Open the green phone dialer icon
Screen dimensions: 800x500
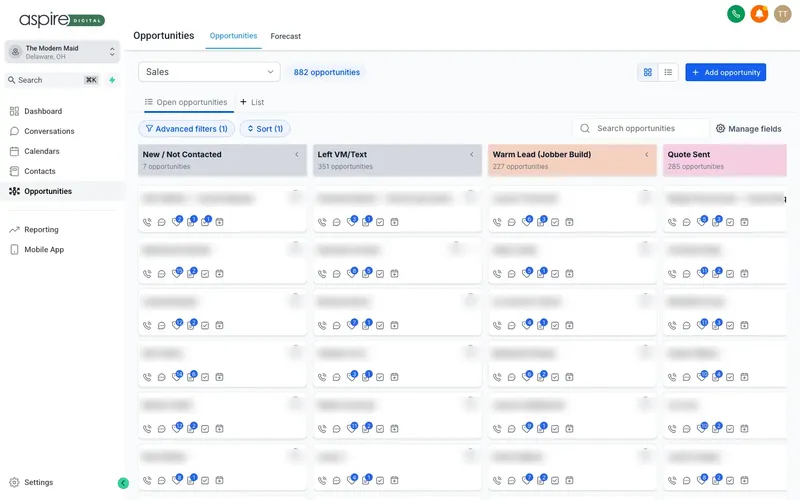click(736, 14)
